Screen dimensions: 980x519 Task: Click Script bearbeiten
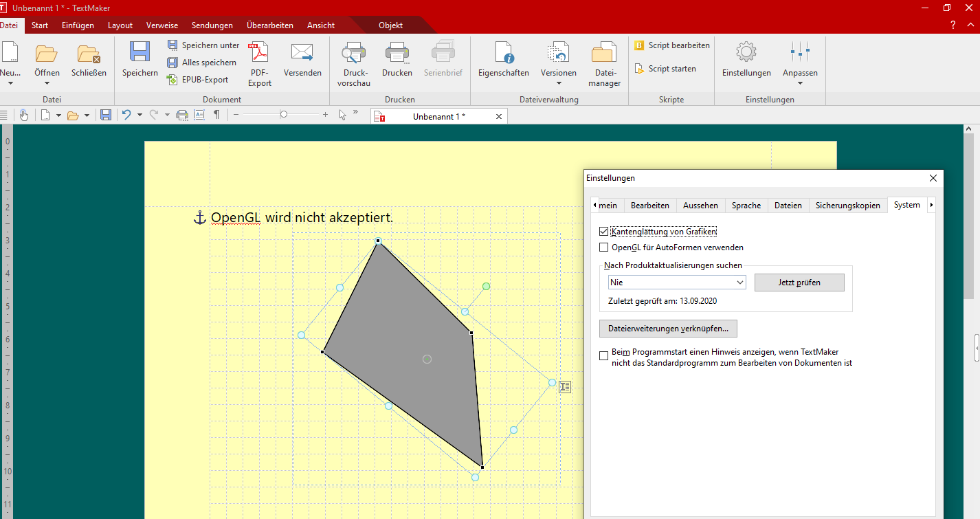(671, 45)
